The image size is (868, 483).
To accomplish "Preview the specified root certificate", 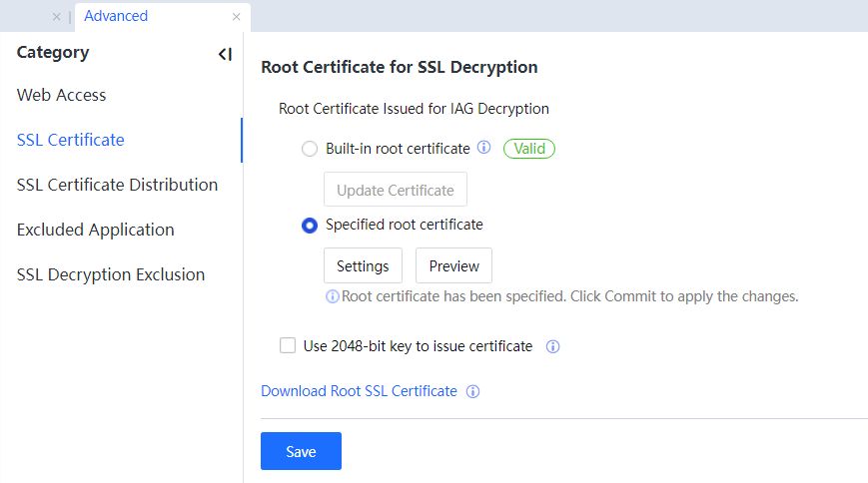I will coord(453,266).
